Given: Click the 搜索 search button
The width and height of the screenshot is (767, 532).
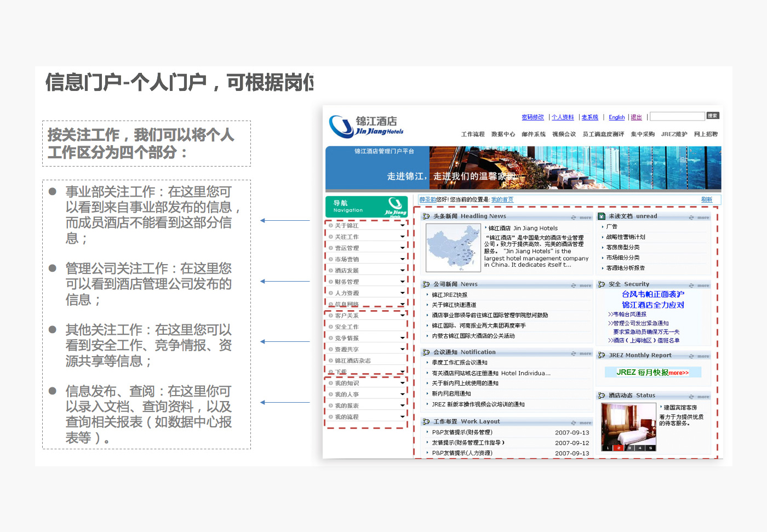Looking at the screenshot, I should tap(712, 116).
